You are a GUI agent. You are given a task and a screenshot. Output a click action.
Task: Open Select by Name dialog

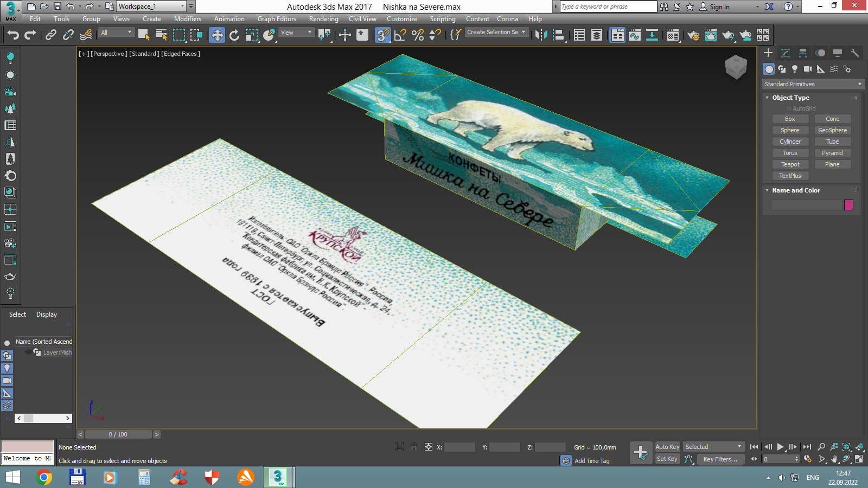click(x=161, y=35)
